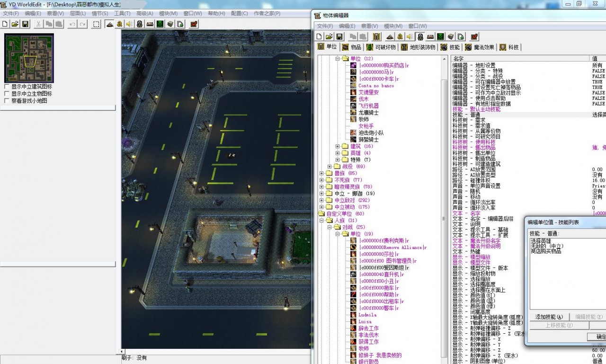Image resolution: width=606 pixels, height=364 pixels.
Task: Click New map icon in WorldEdit toolbar
Action: coord(5,24)
